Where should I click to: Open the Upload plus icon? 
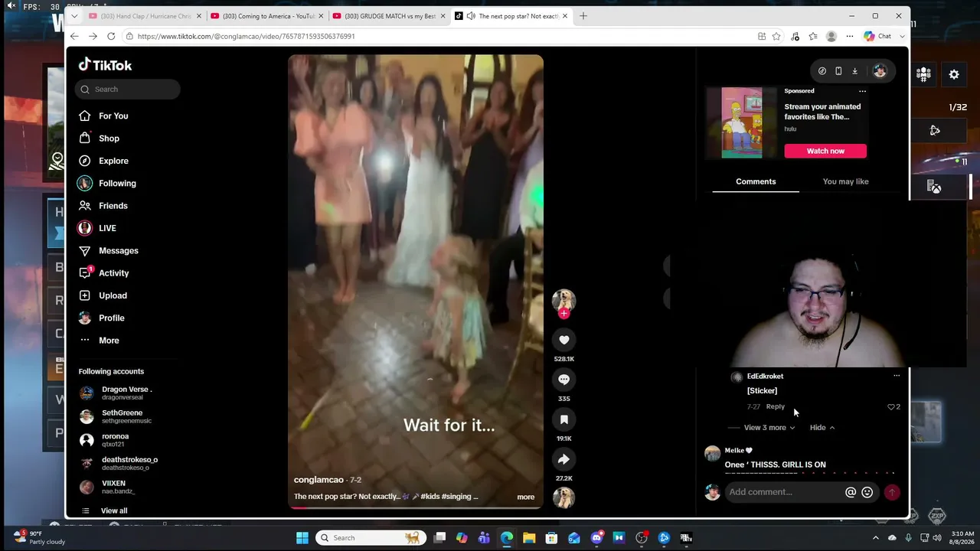(85, 295)
